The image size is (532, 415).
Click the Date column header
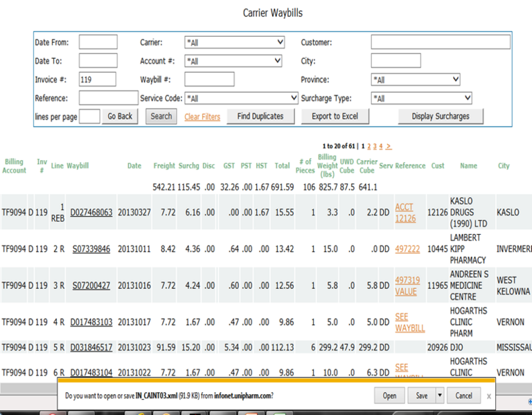pyautogui.click(x=134, y=166)
